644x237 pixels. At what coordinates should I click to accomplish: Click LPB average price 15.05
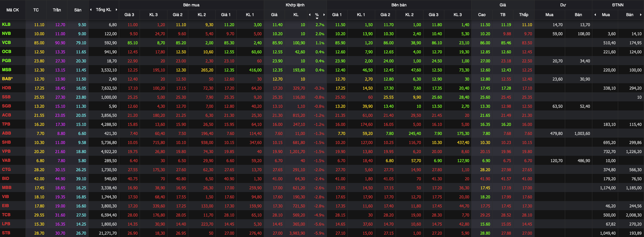(506, 224)
